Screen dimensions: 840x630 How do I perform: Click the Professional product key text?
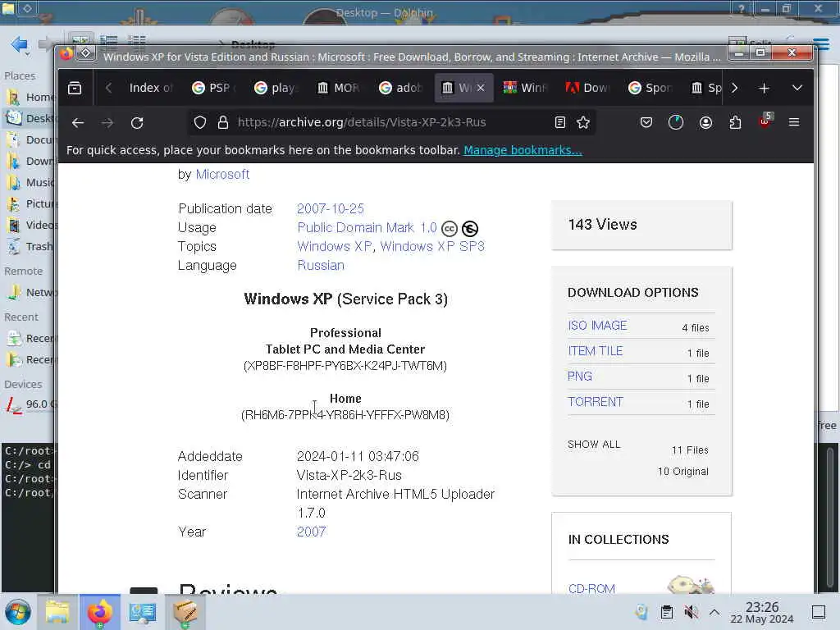point(345,366)
